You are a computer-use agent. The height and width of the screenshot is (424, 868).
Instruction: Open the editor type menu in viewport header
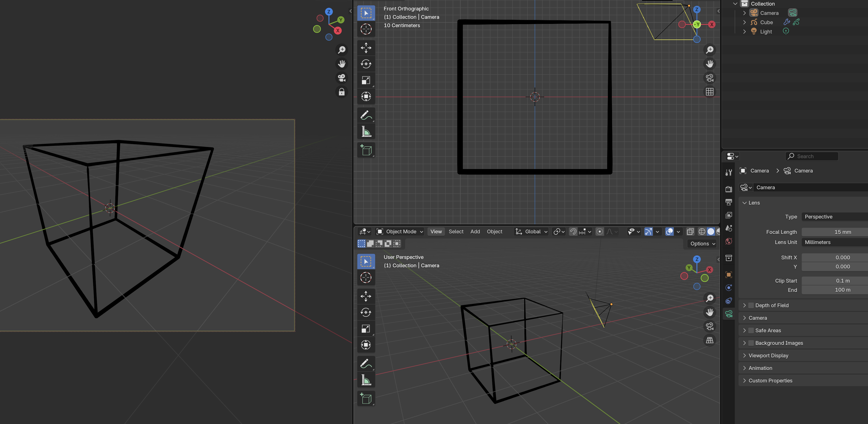364,232
